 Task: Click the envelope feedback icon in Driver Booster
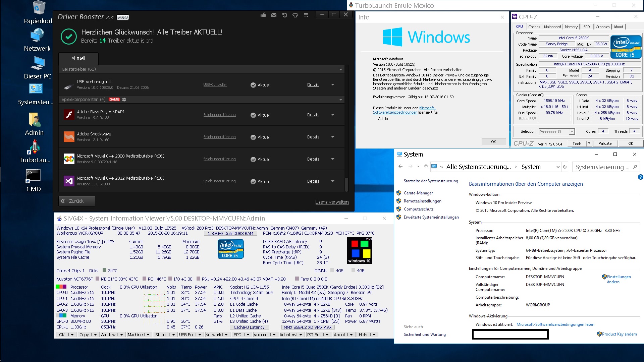[x=274, y=15]
